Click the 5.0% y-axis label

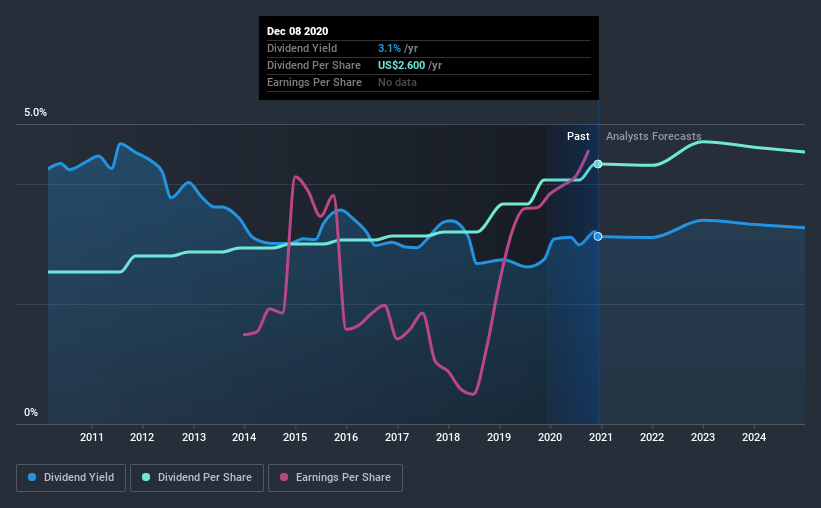35,113
